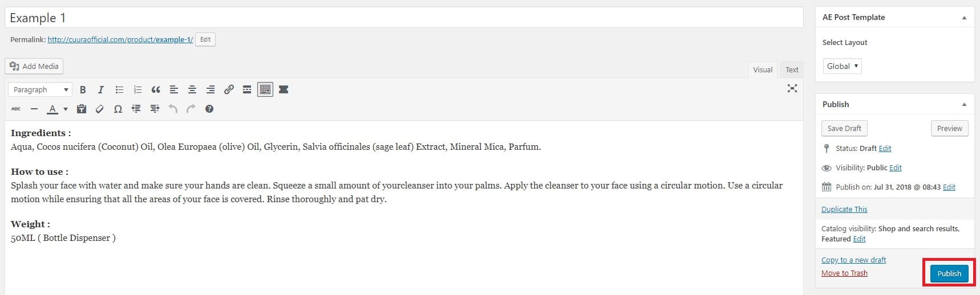Open the text color picker arrow
The width and height of the screenshot is (980, 295).
pyautogui.click(x=66, y=109)
